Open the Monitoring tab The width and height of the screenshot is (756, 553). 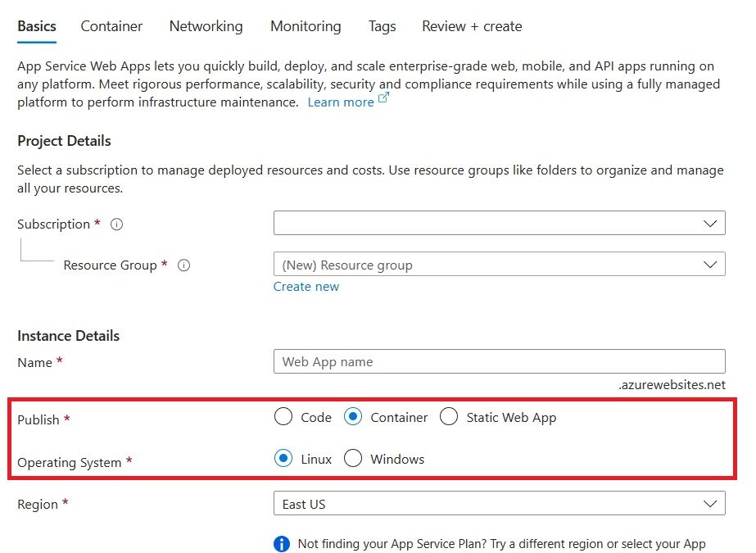pos(306,26)
